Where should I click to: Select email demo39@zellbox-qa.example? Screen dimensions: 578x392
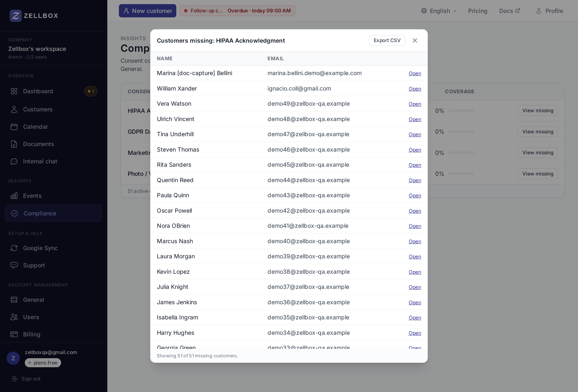tap(309, 256)
